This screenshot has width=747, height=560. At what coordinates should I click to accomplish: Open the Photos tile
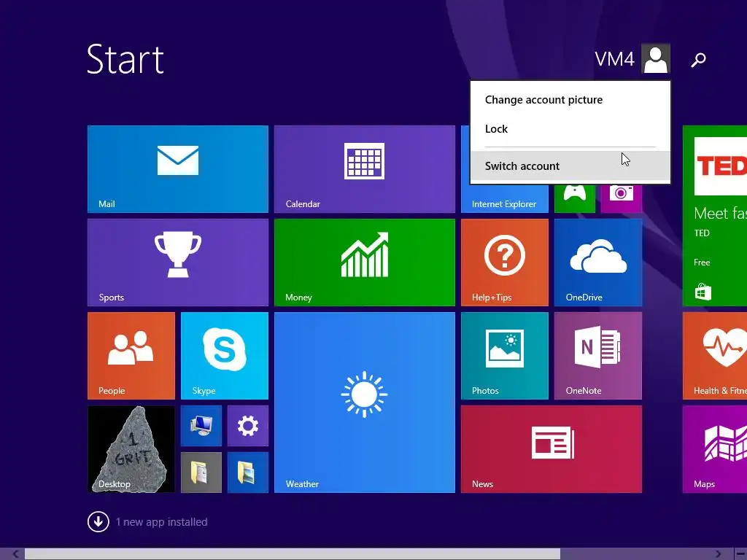point(505,356)
